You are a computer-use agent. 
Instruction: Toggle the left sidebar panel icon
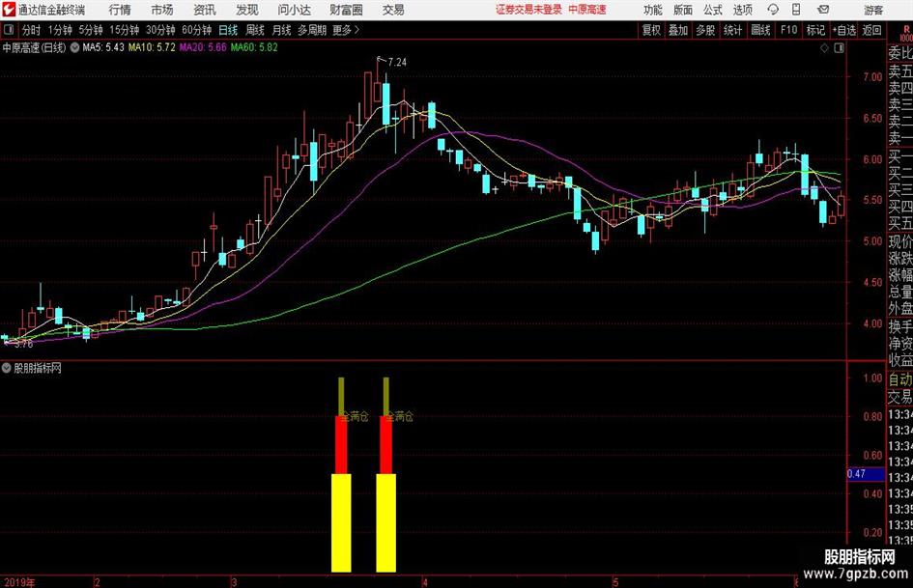[x=8, y=30]
